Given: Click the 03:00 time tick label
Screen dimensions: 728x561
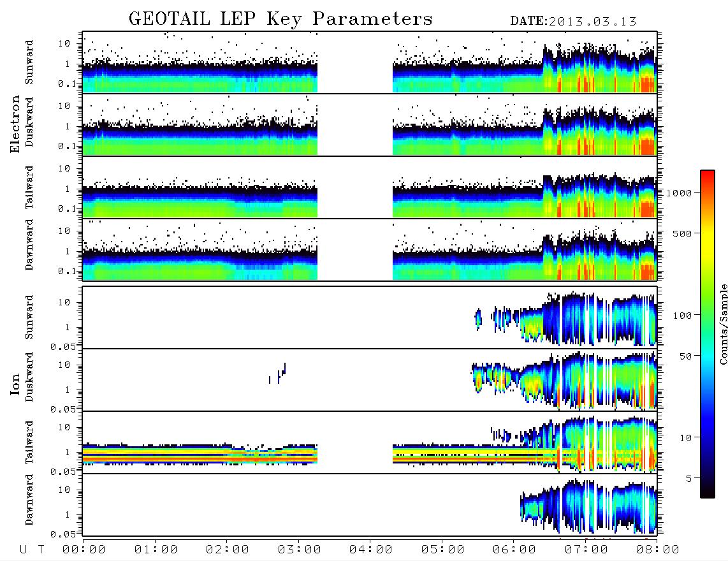Looking at the screenshot, I should click(x=300, y=550).
